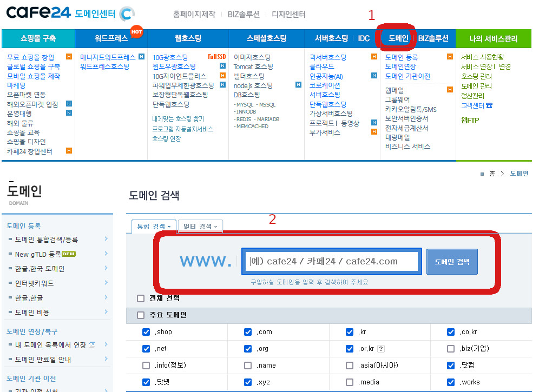This screenshot has height=392, width=539.
Task: Expand the 도메인 만료일 안내 arrow
Action: click(106, 359)
